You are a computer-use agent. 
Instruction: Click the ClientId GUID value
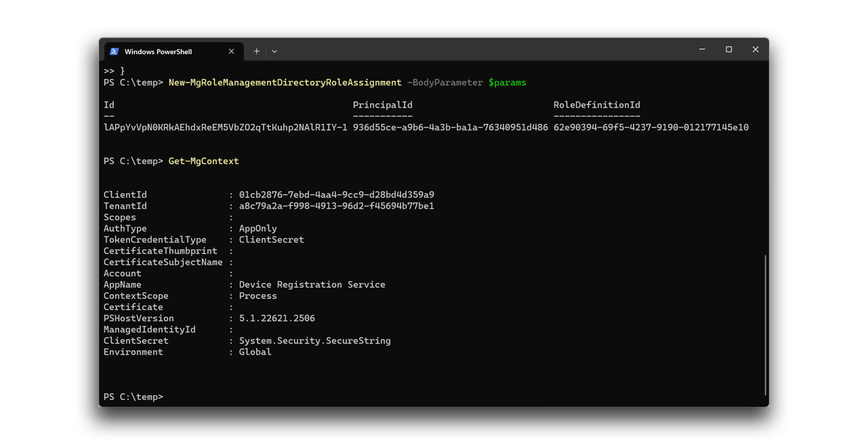tap(337, 195)
